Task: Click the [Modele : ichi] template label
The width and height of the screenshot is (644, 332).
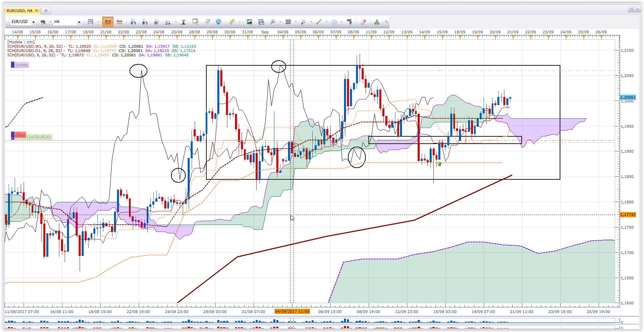Action: (21, 42)
